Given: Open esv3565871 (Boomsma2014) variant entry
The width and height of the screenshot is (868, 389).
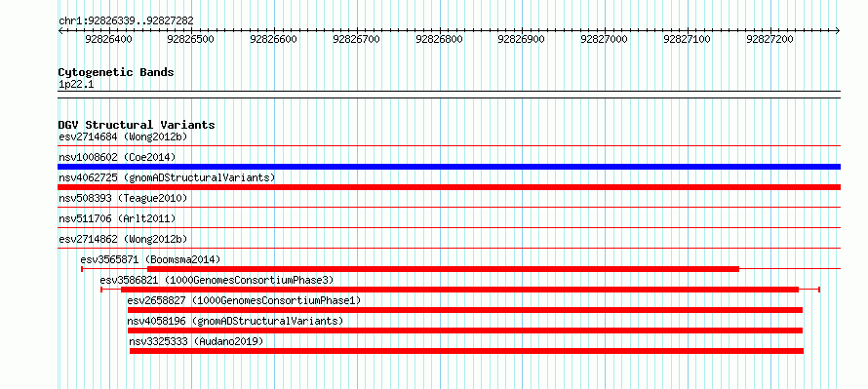Looking at the screenshot, I should click(x=150, y=259).
